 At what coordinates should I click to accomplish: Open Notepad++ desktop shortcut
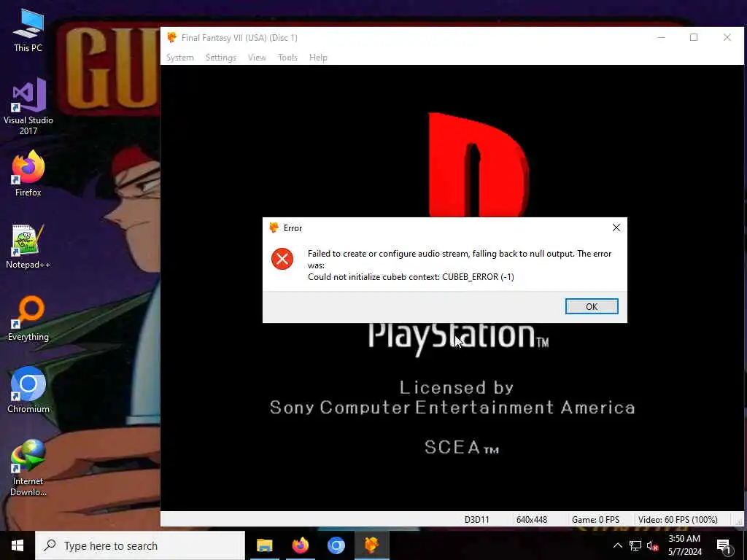coord(28,246)
